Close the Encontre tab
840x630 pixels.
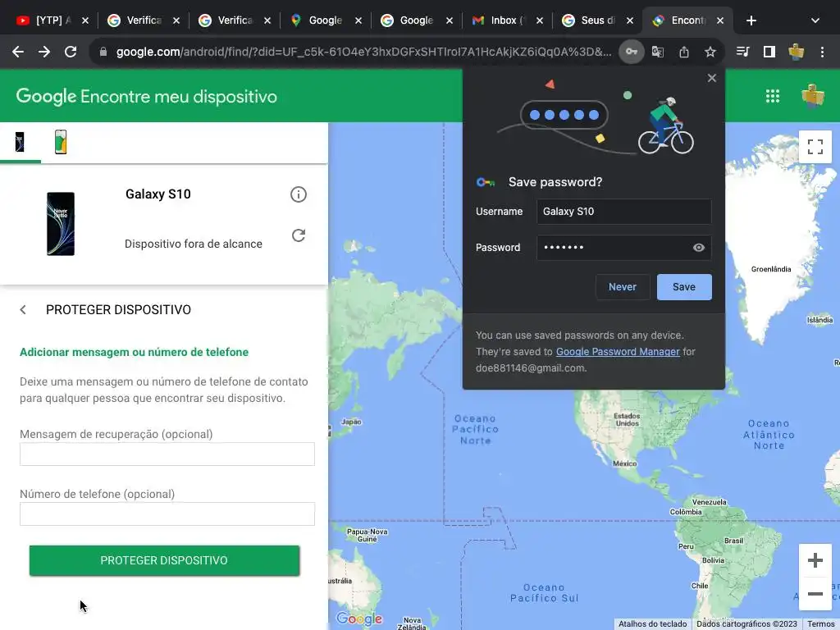(x=720, y=21)
